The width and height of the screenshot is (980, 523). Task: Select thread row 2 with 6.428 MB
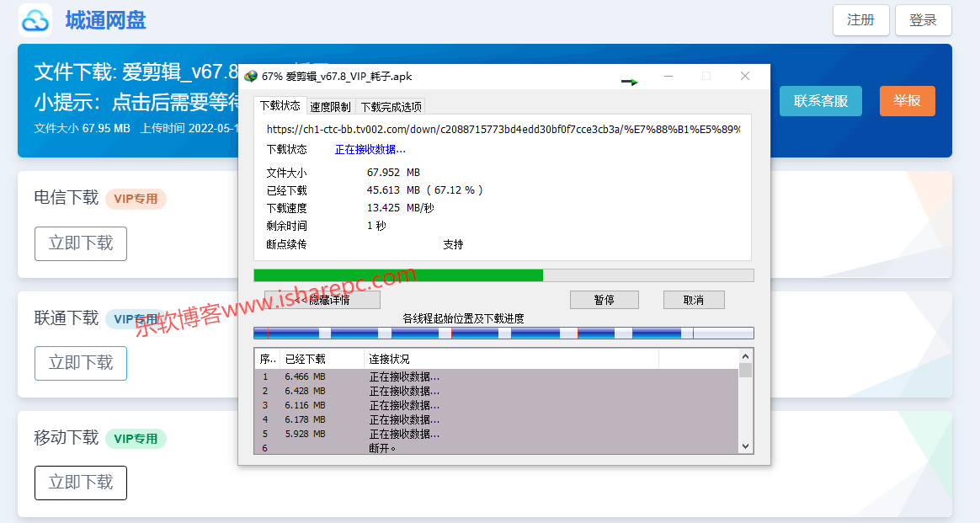pos(496,391)
